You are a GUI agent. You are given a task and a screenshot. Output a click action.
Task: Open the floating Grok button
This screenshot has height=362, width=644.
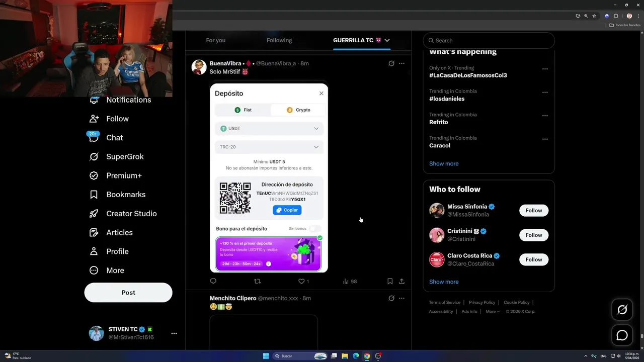[622, 310]
